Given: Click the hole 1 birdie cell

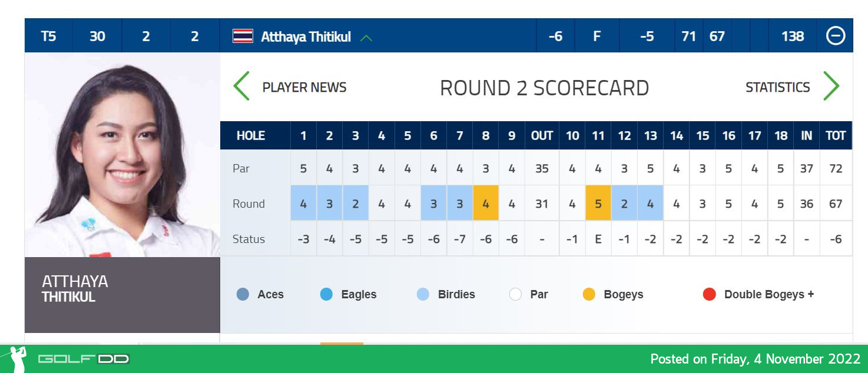Looking at the screenshot, I should click(304, 203).
